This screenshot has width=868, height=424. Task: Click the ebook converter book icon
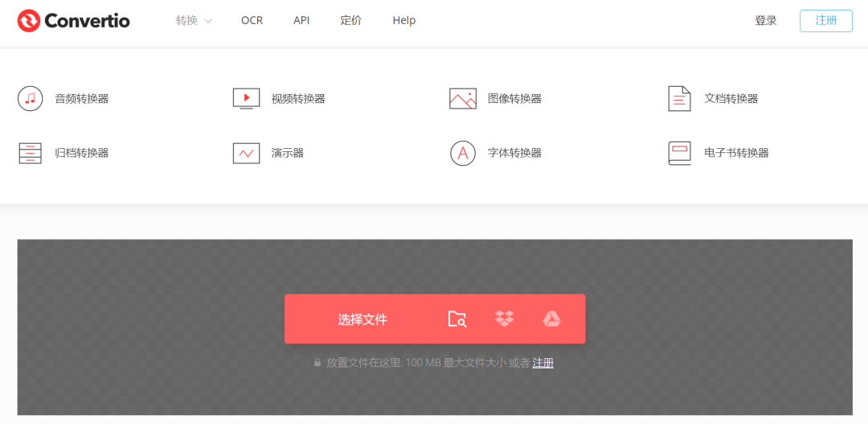[x=679, y=153]
